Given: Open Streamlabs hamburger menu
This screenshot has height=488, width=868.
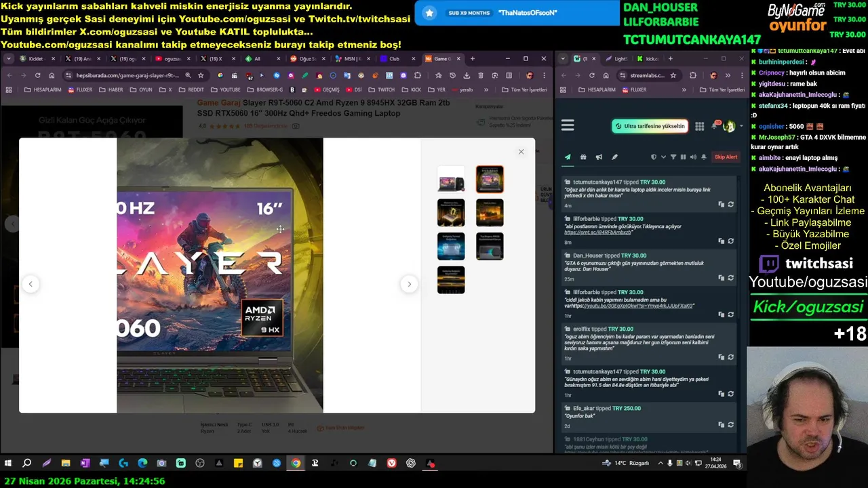Looking at the screenshot, I should coord(568,125).
